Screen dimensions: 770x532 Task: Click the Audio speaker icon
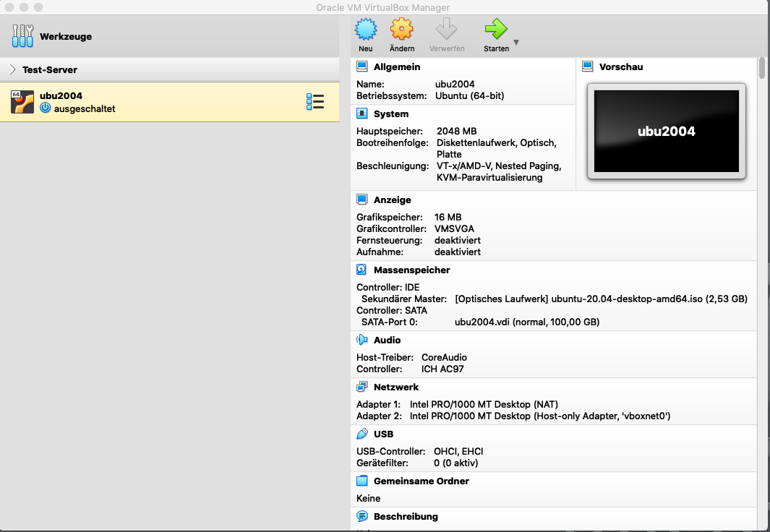tap(362, 340)
